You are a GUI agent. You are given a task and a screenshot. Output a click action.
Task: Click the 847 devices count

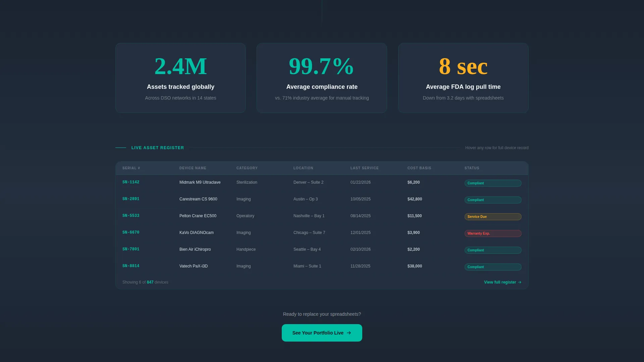[x=150, y=282]
